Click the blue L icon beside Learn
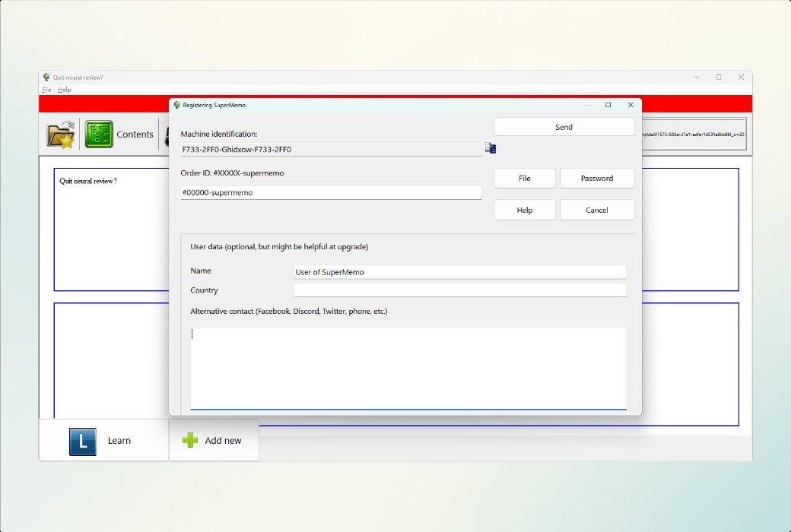This screenshot has width=791, height=532. (82, 441)
